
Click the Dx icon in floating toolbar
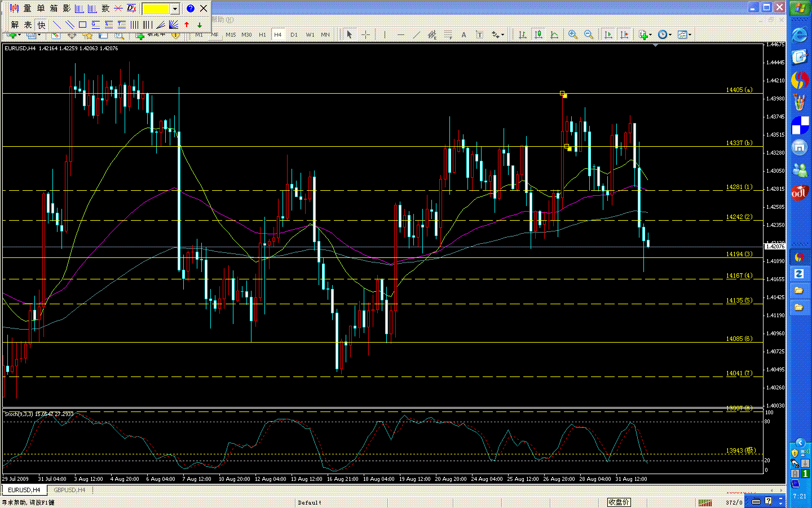(131, 8)
